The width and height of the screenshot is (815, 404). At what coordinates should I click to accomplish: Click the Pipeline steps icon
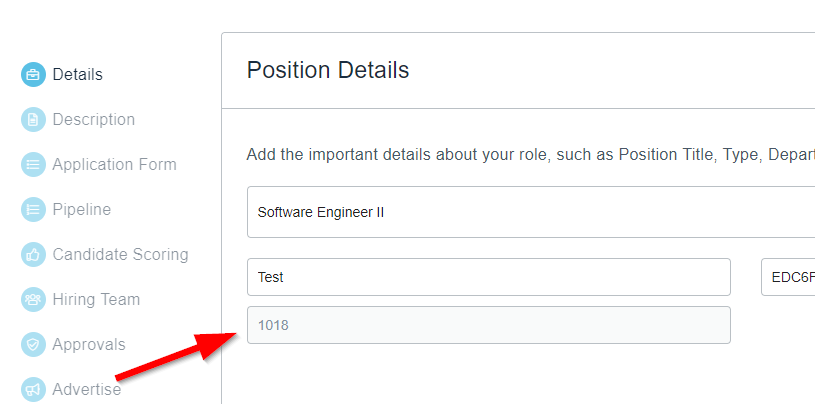point(33,210)
